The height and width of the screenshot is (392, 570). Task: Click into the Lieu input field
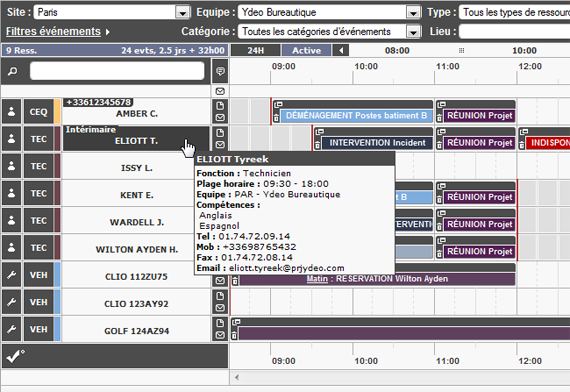[514, 32]
